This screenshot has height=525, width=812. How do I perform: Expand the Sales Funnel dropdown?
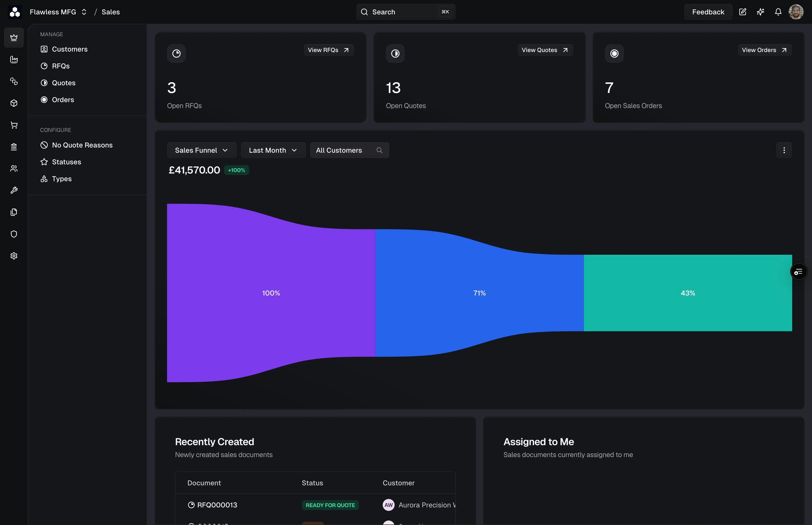[x=202, y=150]
